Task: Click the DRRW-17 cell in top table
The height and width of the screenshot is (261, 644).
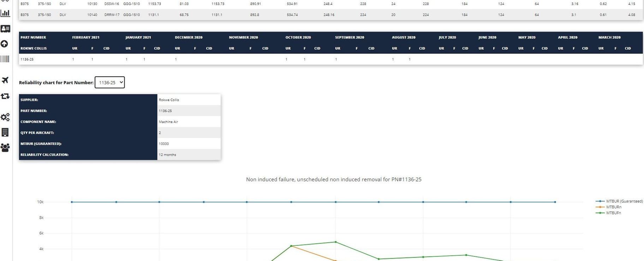Action: point(112,15)
